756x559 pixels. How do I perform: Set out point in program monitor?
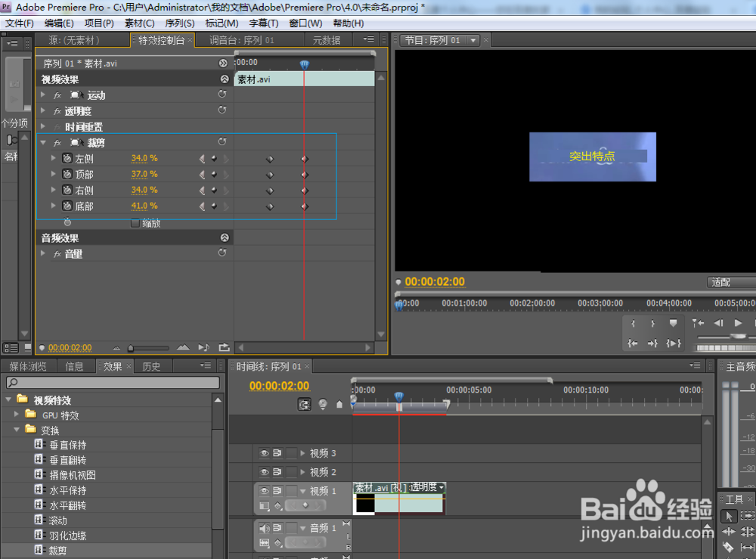click(x=653, y=323)
